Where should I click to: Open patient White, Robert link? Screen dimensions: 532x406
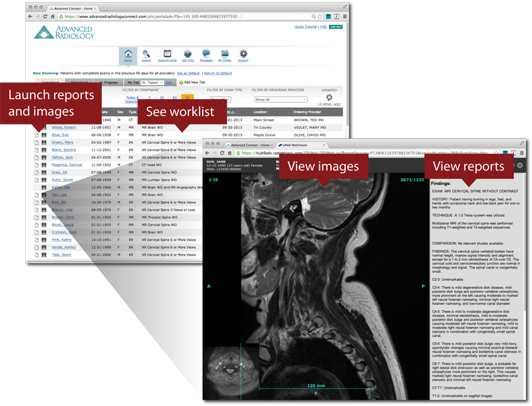pyautogui.click(x=64, y=127)
